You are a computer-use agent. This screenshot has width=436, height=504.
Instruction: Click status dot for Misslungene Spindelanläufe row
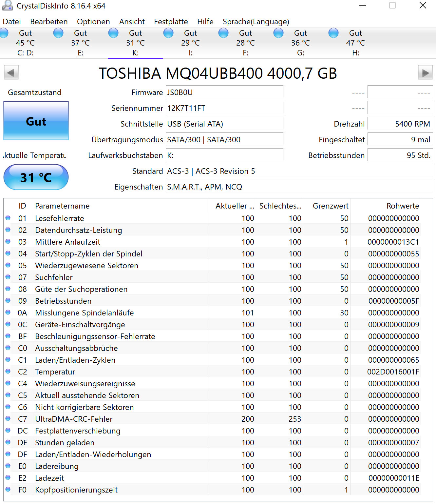point(8,312)
